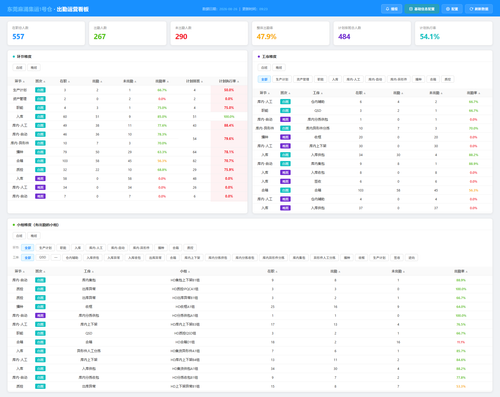Screen dimensions: 500x397
Task: Toggle 晚班 shift chip in 部门维度 panel
Action: pyautogui.click(x=34, y=68)
